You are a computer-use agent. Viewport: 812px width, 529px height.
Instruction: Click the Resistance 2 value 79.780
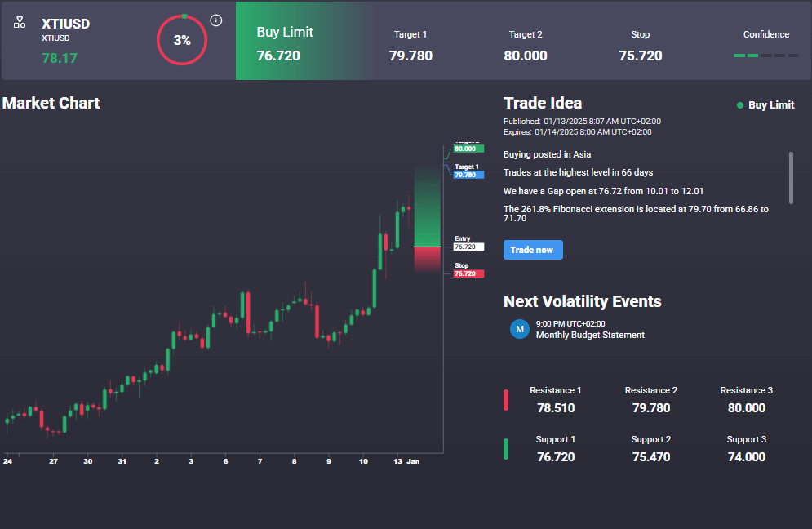click(651, 408)
